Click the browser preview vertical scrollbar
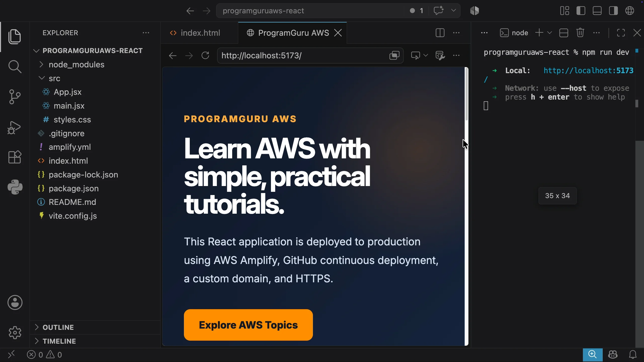Screen dimensions: 644x362 pos(466,94)
